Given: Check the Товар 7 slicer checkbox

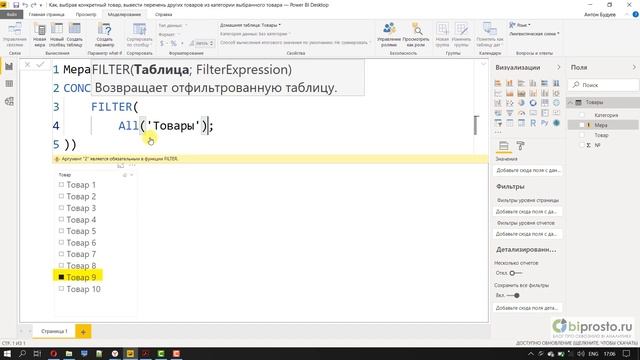Looking at the screenshot, I should [61, 254].
